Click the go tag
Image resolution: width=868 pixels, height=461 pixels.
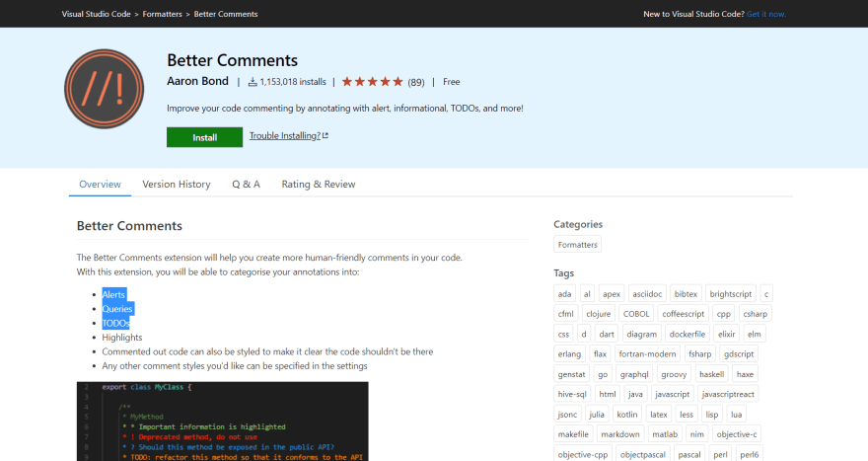point(603,374)
